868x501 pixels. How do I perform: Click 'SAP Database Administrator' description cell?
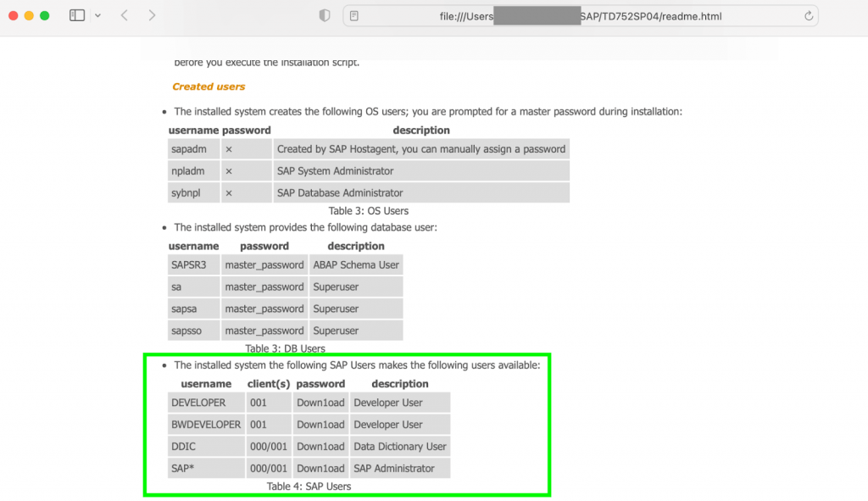pyautogui.click(x=421, y=192)
